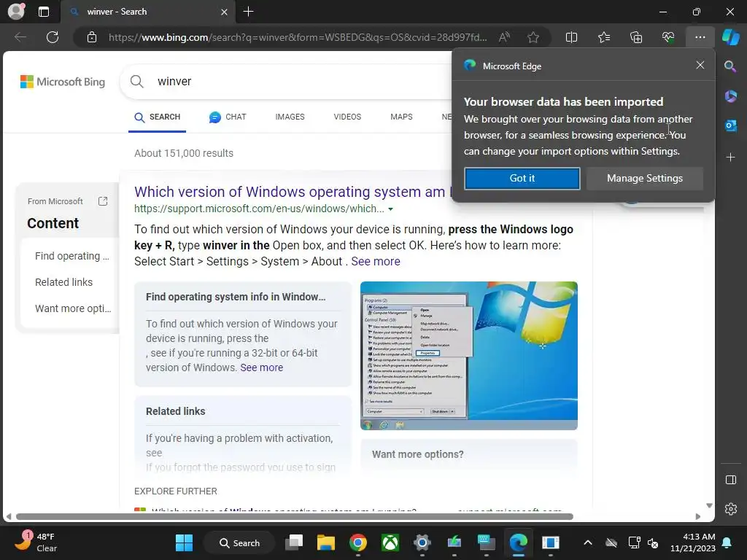Open the Windows Start button
Viewport: 747px width, 560px height.
[184, 542]
